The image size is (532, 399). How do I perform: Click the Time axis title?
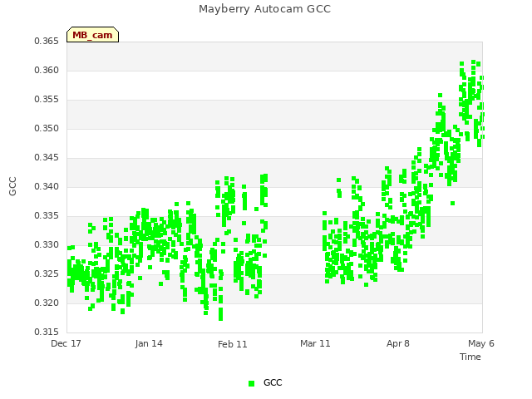pos(470,357)
